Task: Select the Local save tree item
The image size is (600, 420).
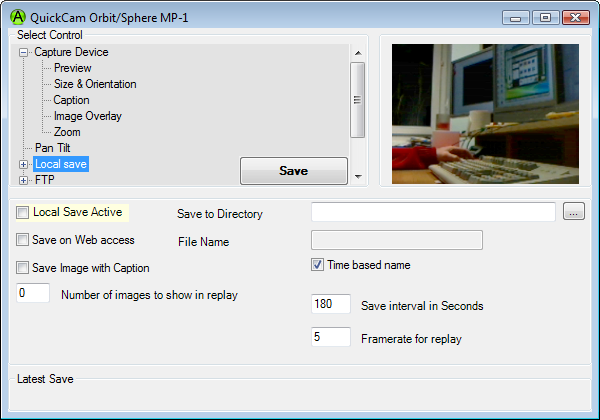Action: 61,164
